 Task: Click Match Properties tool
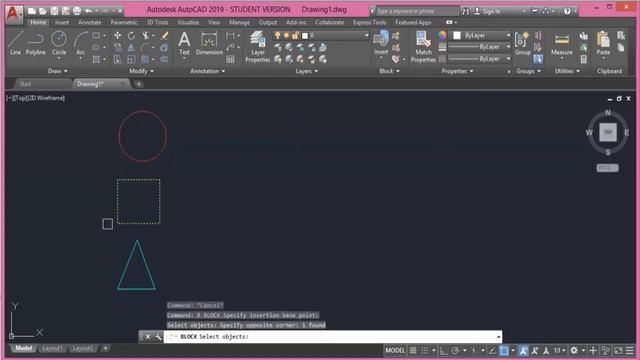(x=423, y=47)
